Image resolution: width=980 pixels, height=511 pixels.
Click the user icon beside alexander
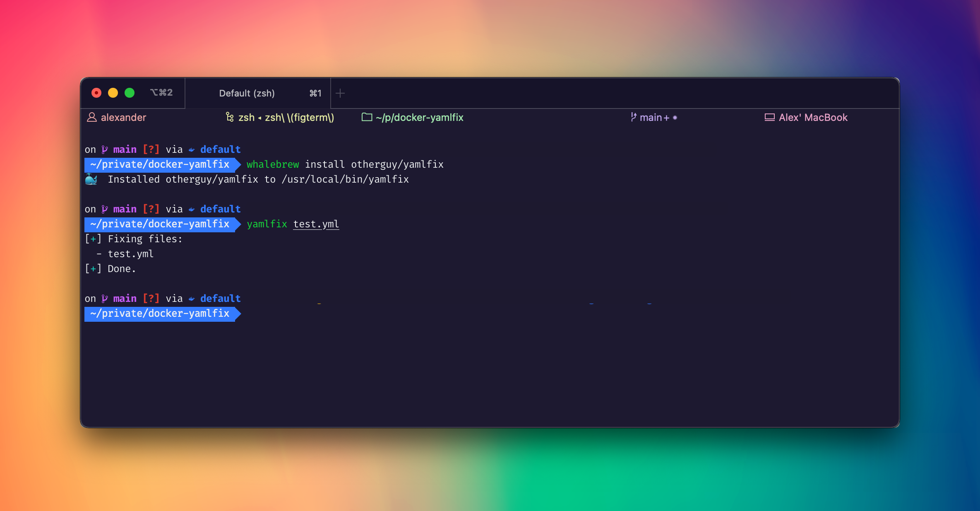point(91,118)
